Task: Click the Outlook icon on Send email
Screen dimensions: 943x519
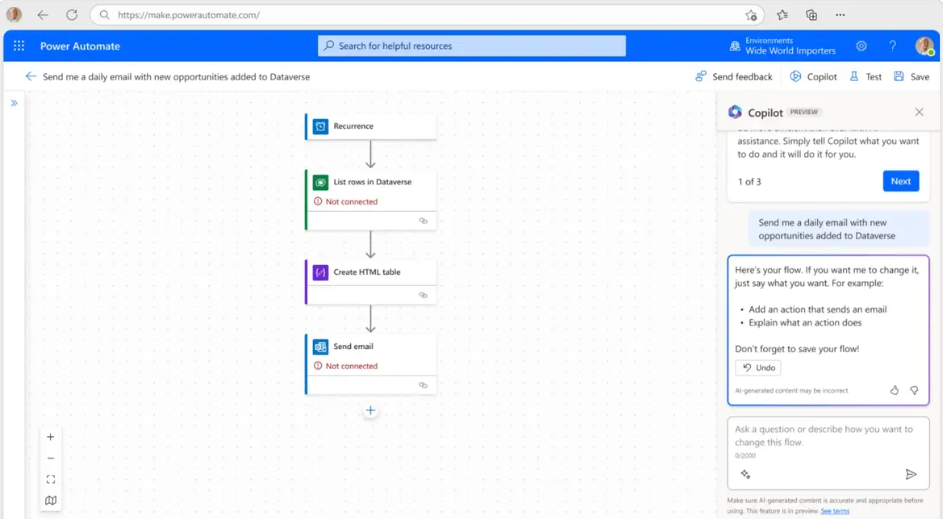Action: click(321, 346)
